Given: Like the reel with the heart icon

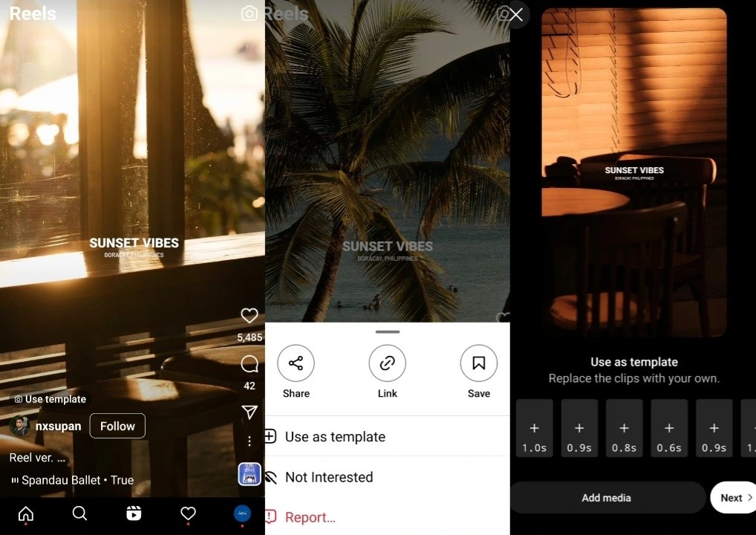Looking at the screenshot, I should pyautogui.click(x=250, y=316).
